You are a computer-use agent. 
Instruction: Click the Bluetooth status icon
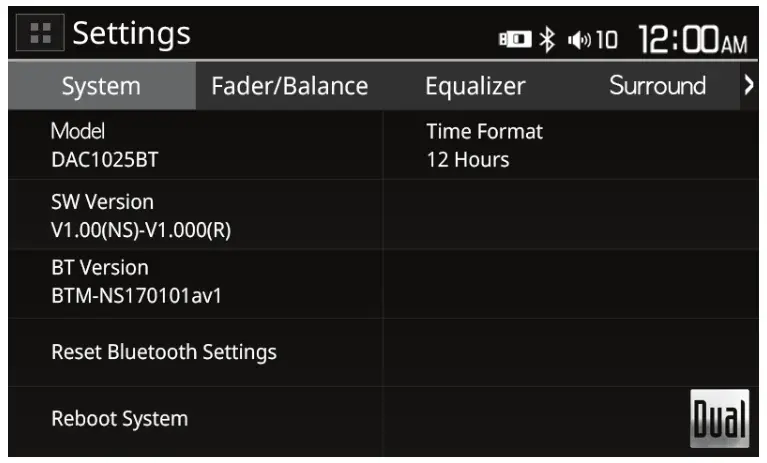(x=547, y=41)
